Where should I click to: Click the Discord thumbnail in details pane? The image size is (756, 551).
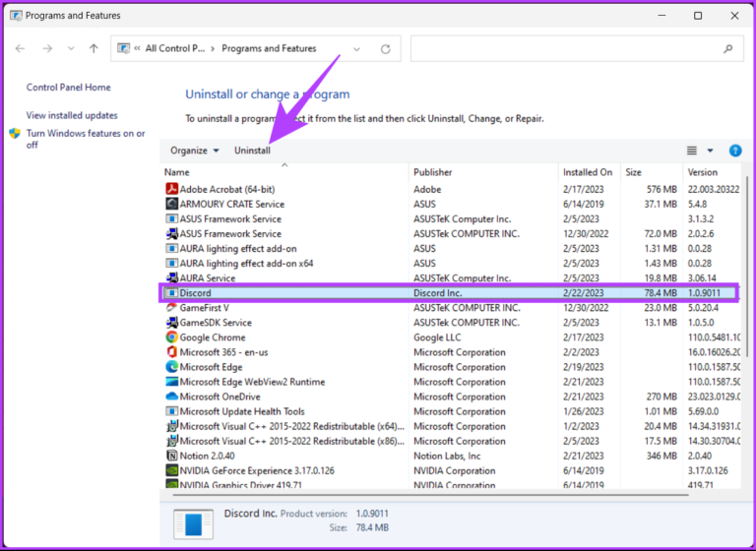(x=193, y=524)
